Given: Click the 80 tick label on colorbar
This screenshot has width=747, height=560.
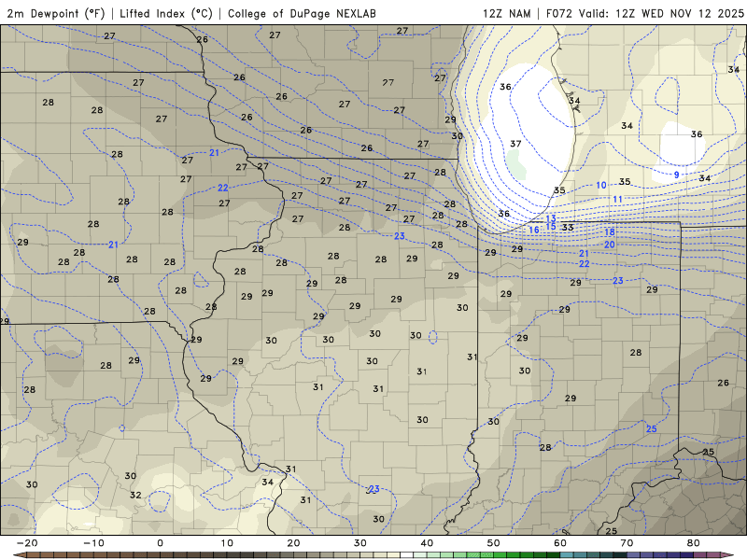Looking at the screenshot, I should tap(694, 543).
